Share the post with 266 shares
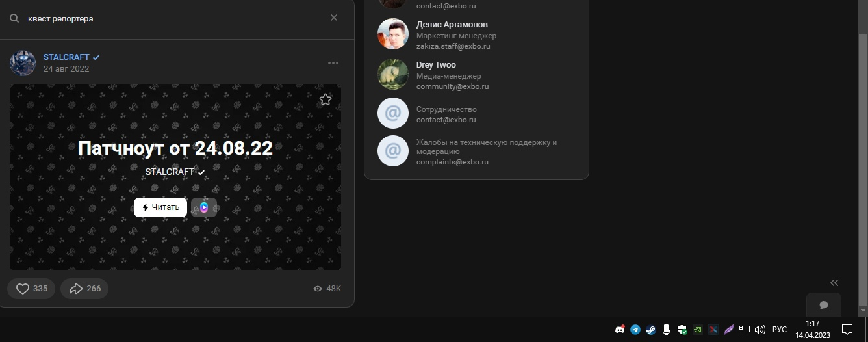Screen dimensions: 868x342 84,289
